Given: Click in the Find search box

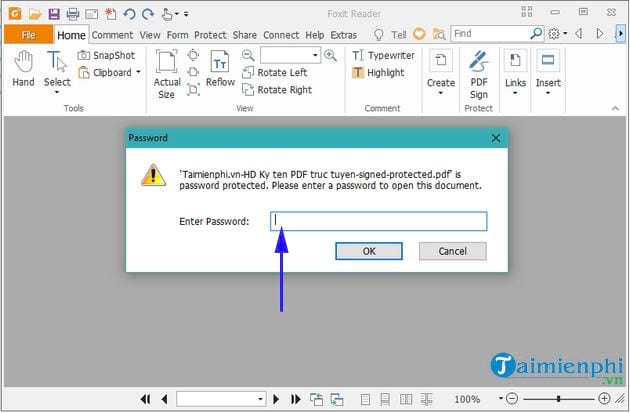Looking at the screenshot, I should 490,34.
